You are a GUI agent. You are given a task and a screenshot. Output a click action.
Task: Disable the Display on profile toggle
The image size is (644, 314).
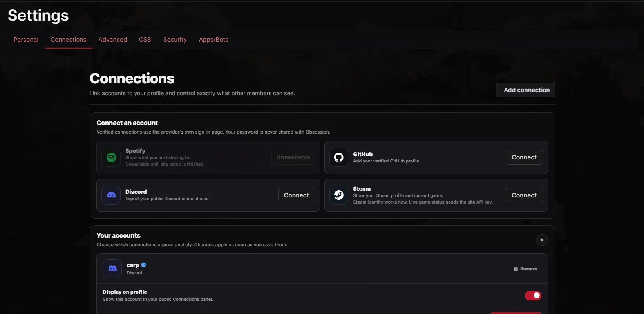click(x=533, y=296)
